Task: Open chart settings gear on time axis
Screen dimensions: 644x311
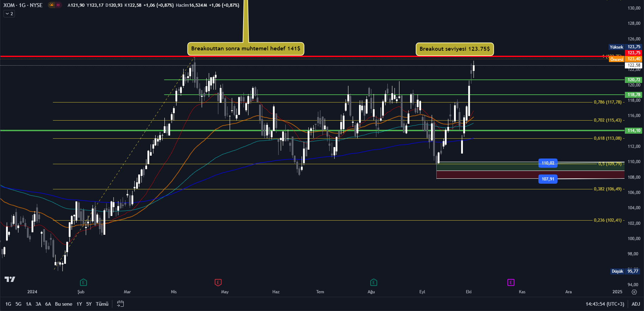Action: (634, 292)
